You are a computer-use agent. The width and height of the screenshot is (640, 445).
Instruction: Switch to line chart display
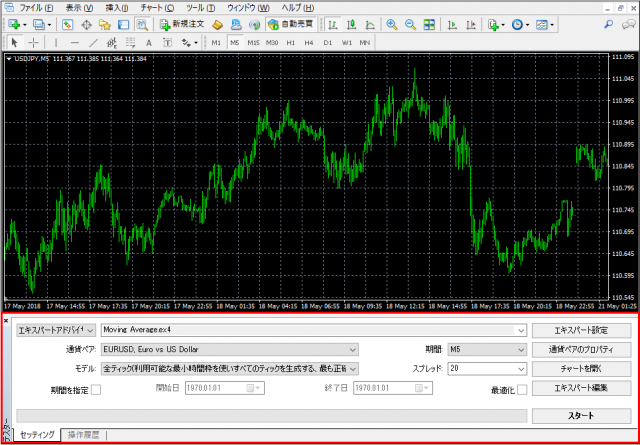click(370, 24)
